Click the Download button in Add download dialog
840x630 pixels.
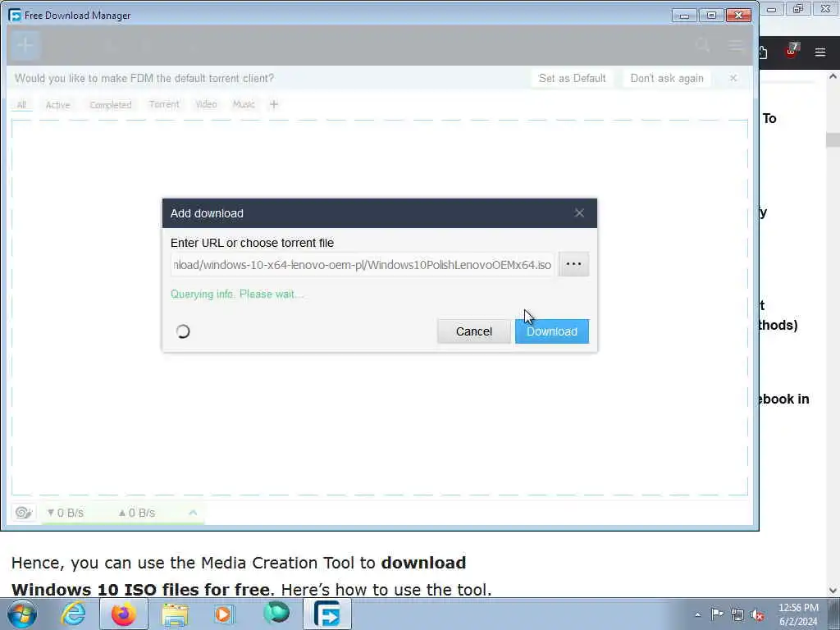tap(552, 331)
